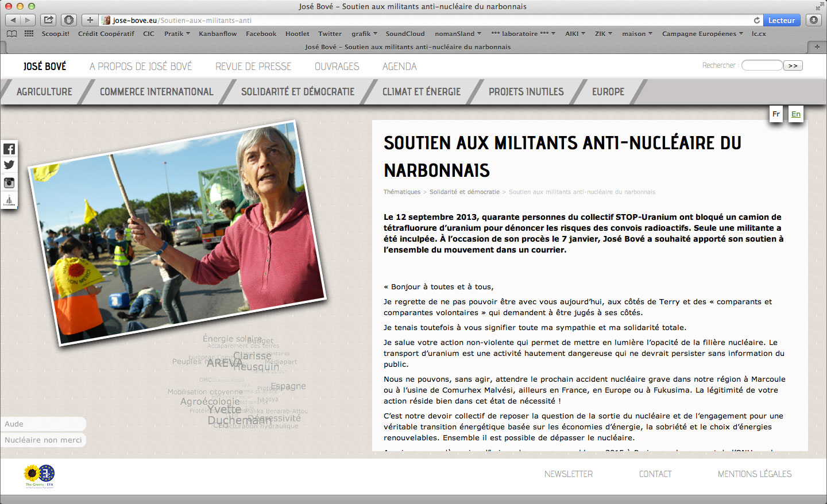827x504 pixels.
Task: Open OUVRAGES menu item
Action: coord(337,67)
